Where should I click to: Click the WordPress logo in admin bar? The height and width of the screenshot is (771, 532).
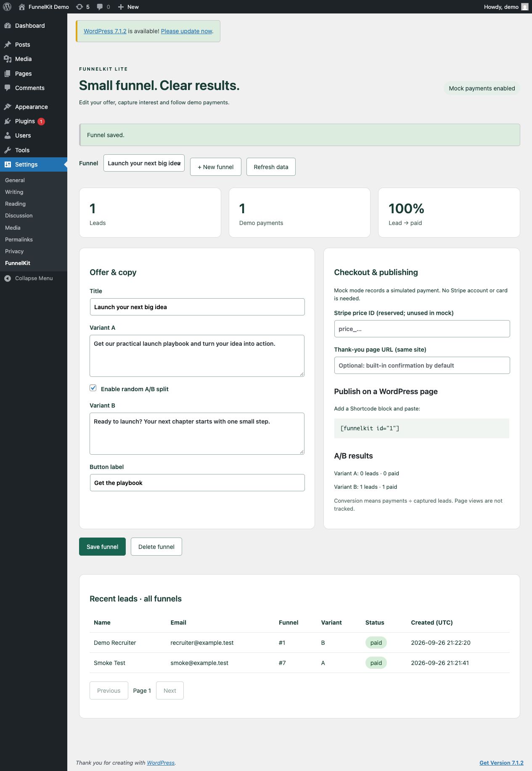(7, 7)
